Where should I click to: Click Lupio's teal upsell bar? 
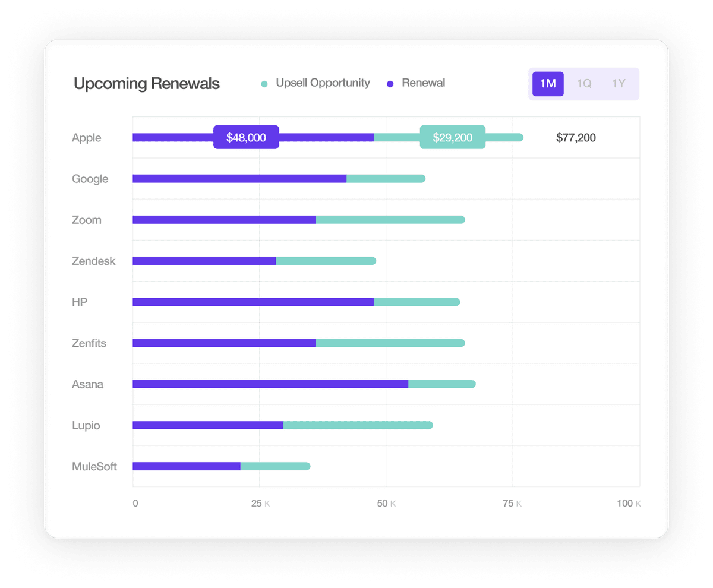coord(358,425)
